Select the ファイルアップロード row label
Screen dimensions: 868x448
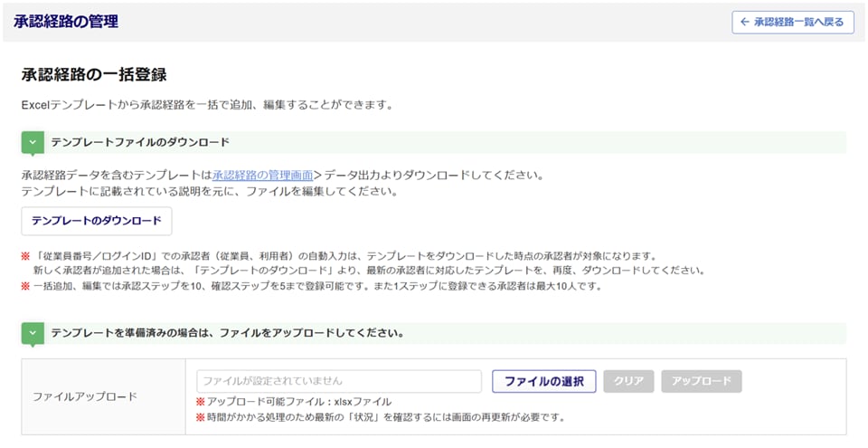click(x=85, y=396)
